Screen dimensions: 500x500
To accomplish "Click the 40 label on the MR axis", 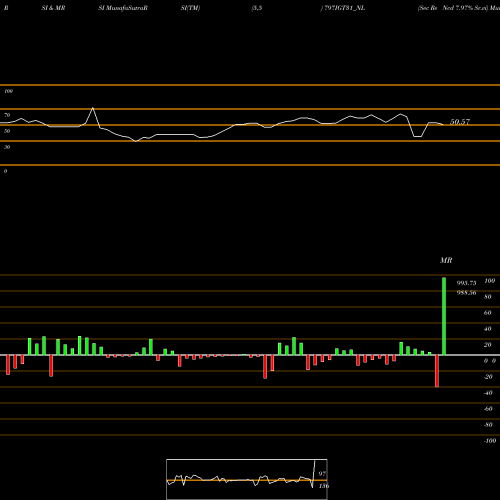I will 488,329.
